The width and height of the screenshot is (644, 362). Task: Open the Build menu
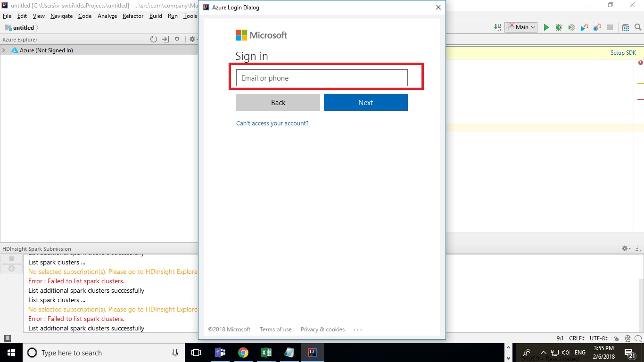coord(155,16)
